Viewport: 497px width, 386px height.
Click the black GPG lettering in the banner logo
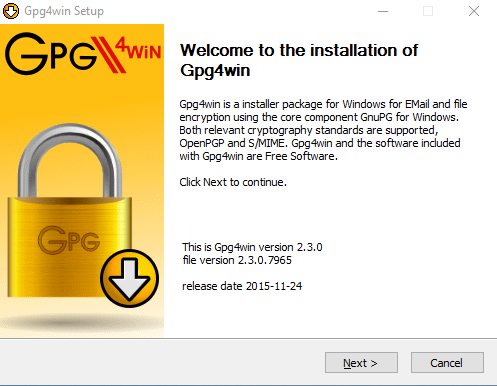[x=50, y=53]
